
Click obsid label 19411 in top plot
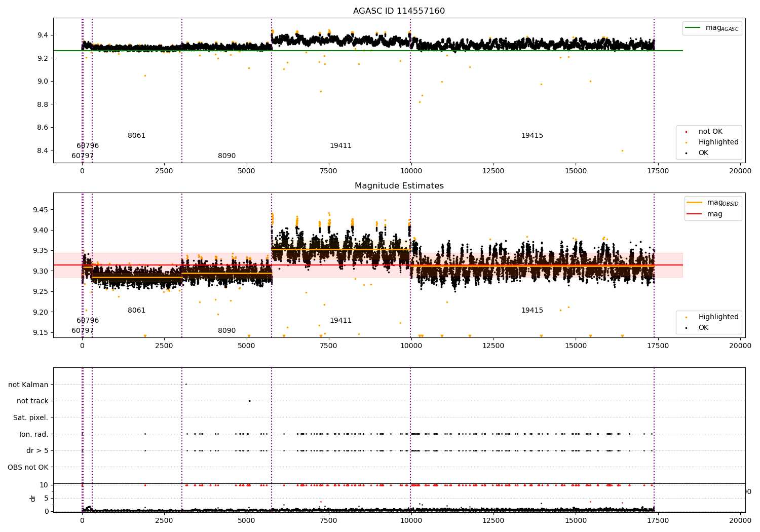[x=340, y=146]
